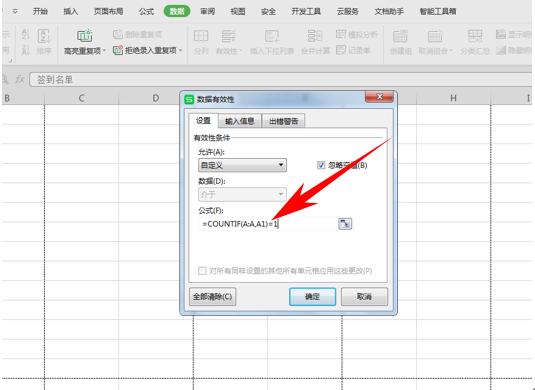Viewport: 535px width, 390px height.
Task: Click the 有效性 data validation icon
Action: [228, 36]
